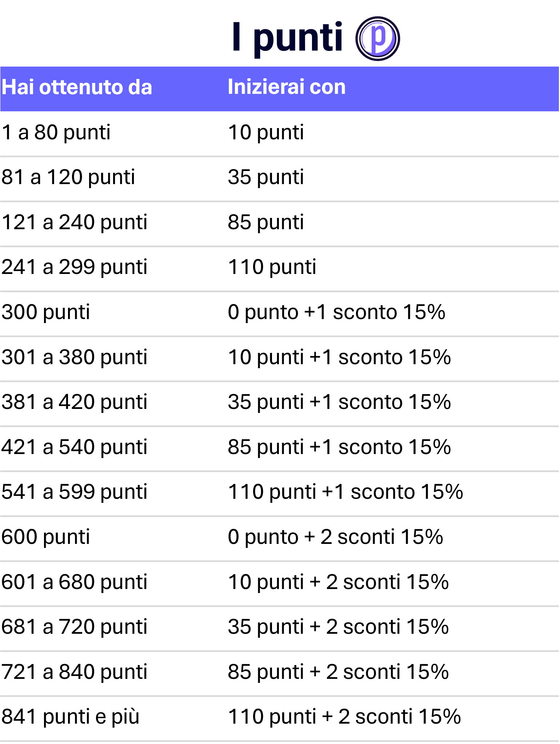
Task: Click '35 punti +1 sconto 15%' cell
Action: 339,403
